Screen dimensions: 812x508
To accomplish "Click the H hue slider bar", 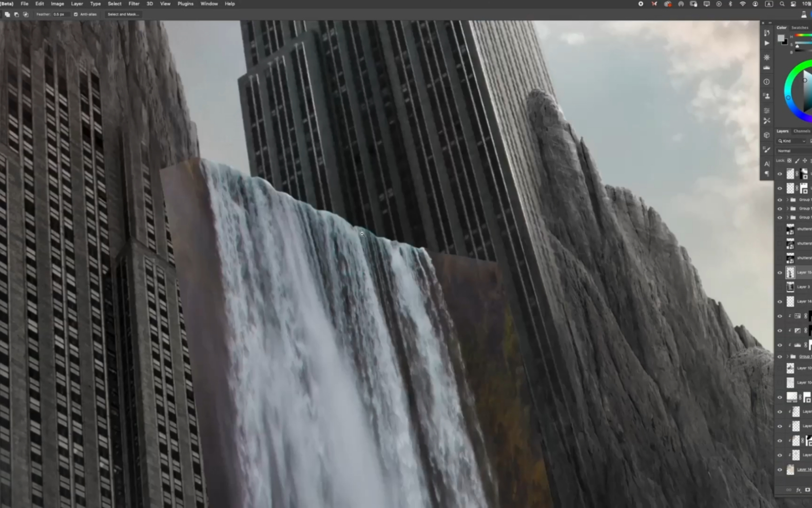I will (804, 35).
